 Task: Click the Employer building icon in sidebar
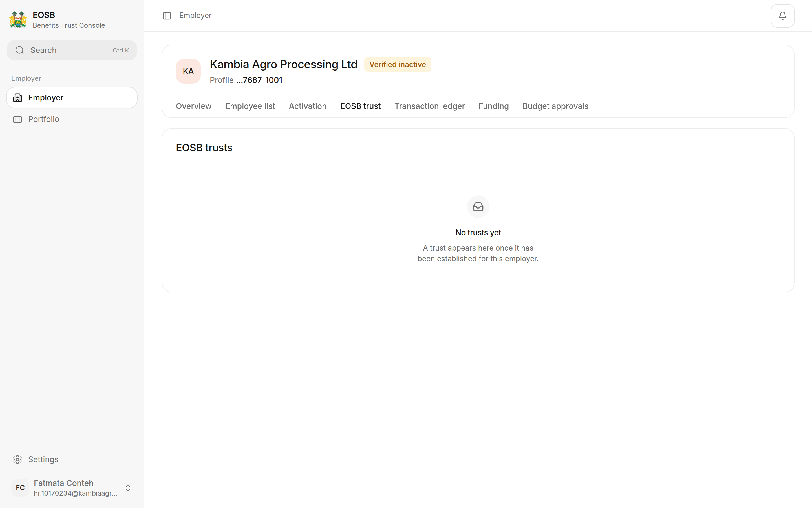click(17, 98)
